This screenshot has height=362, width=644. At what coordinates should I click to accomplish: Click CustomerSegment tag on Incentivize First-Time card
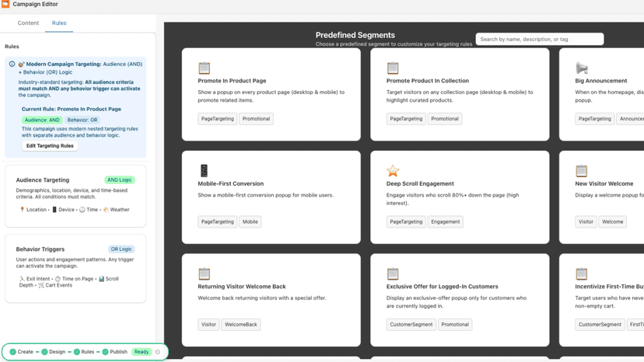[600, 324]
